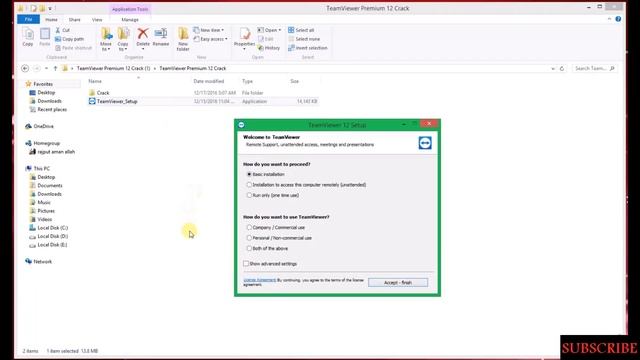Image resolution: width=640 pixels, height=360 pixels.
Task: Open Homegroup in the navigation pane
Action: (43, 143)
